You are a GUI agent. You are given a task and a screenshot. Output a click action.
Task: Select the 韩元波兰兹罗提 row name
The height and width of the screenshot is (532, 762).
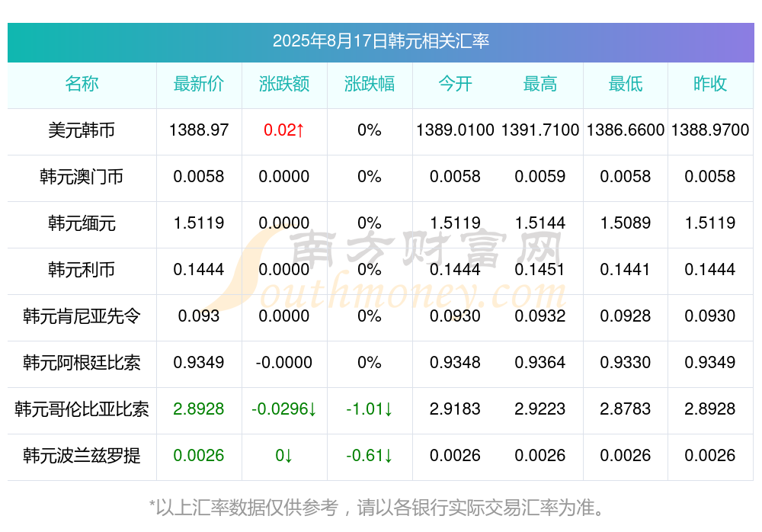pyautogui.click(x=82, y=456)
